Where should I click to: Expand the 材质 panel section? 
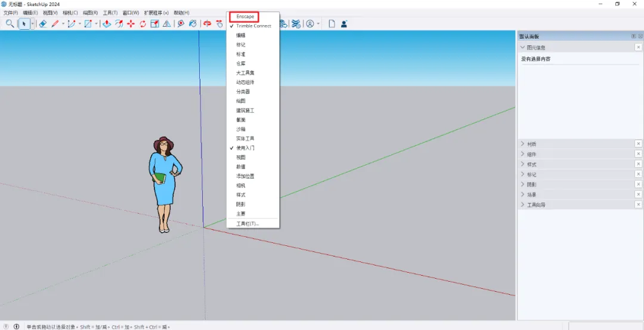point(523,144)
